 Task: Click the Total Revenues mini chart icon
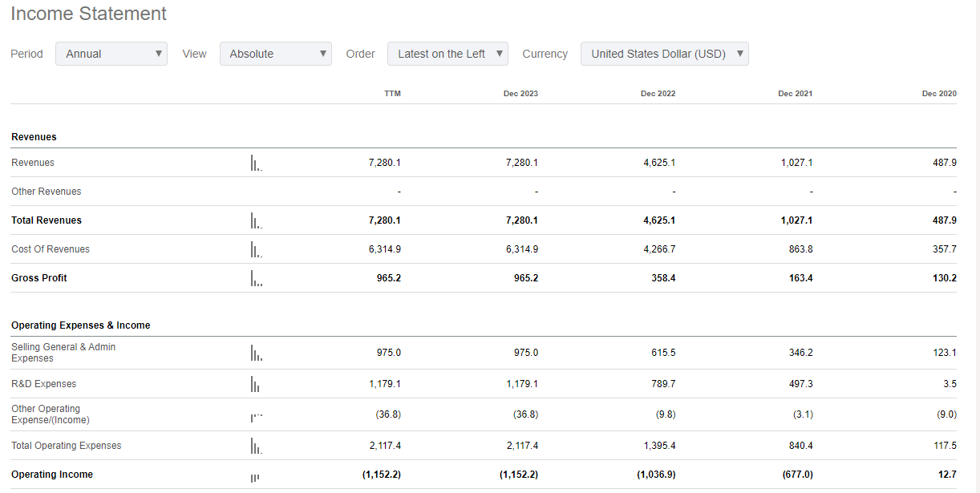tap(256, 220)
